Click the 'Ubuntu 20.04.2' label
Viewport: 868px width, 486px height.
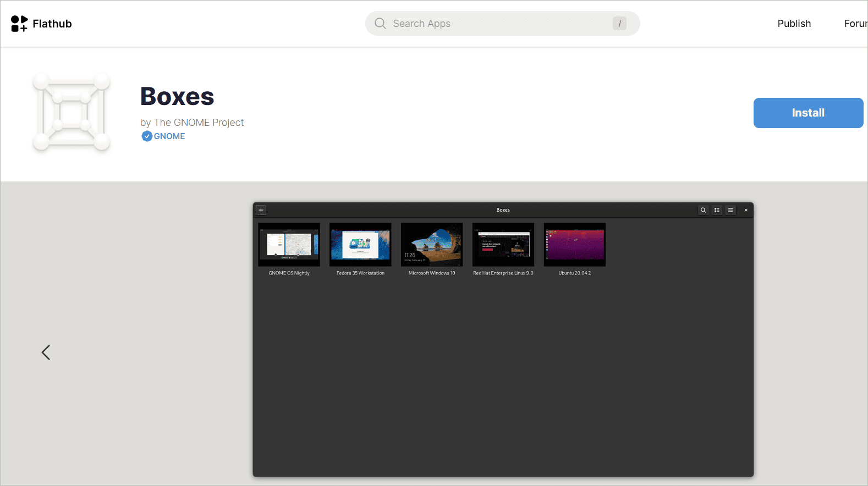(x=575, y=273)
